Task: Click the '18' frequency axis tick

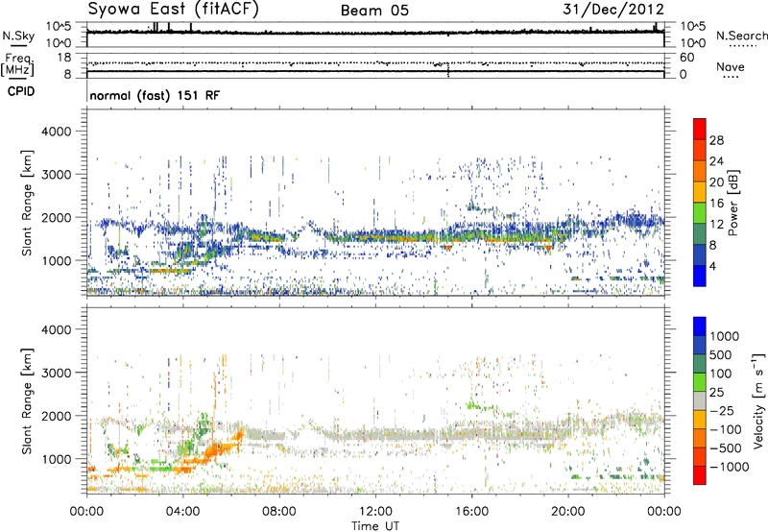Action: pyautogui.click(x=64, y=58)
